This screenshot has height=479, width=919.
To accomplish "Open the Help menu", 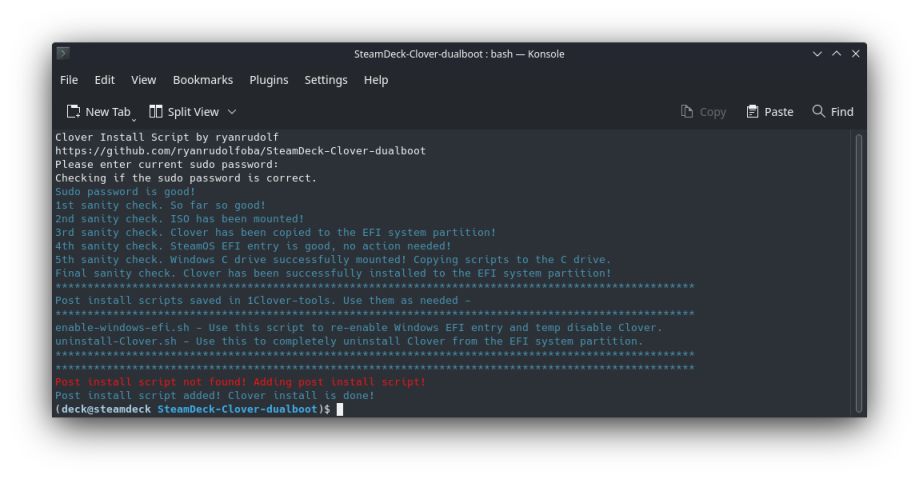I will [x=376, y=80].
